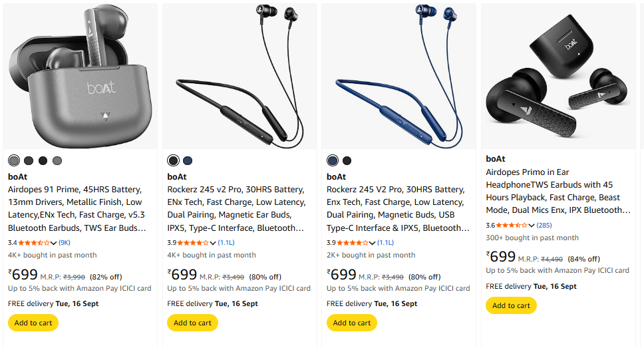Expand 3.4 star rating dropdown for Airdopes 91
644x348 pixels.
[53, 243]
